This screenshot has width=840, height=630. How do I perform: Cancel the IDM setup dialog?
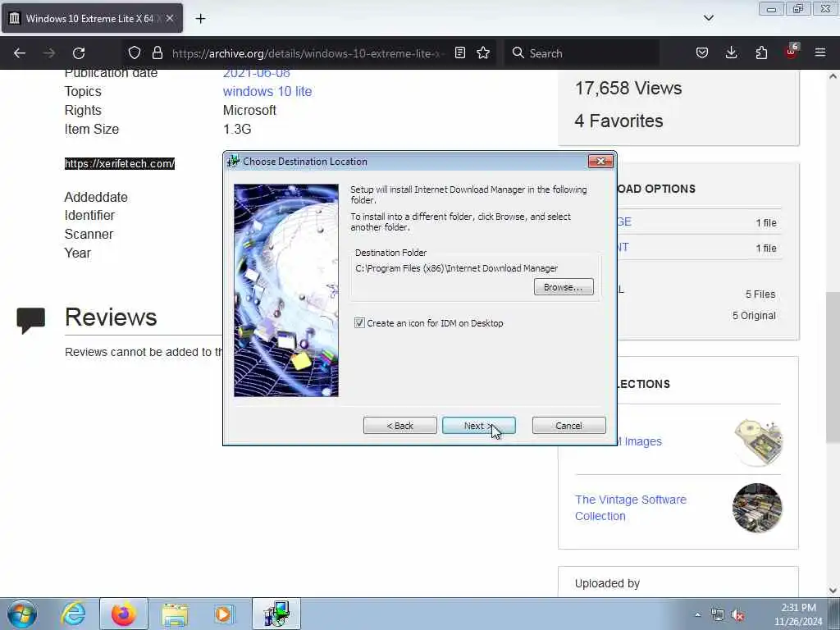point(568,426)
